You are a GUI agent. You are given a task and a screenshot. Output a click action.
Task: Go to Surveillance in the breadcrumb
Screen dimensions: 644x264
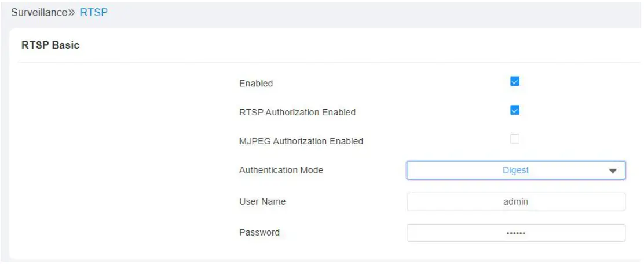tap(39, 12)
